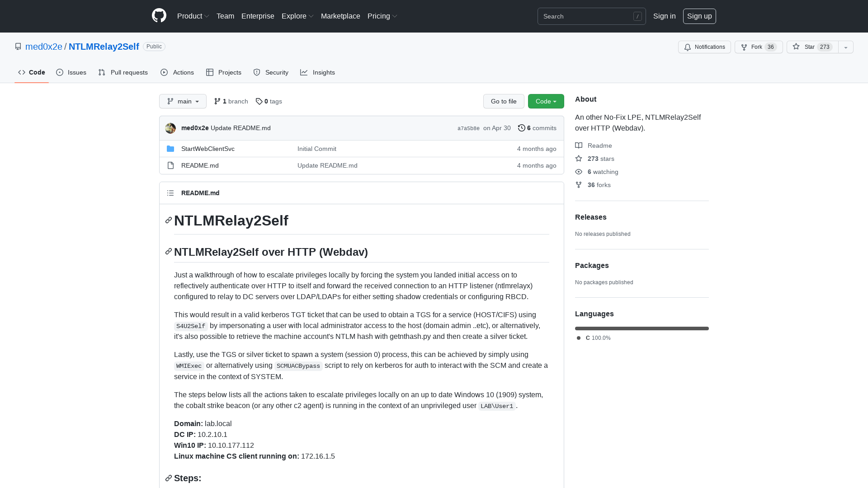Open the med0x2e owner profile link
Viewport: 868px width, 488px height.
coord(44,47)
